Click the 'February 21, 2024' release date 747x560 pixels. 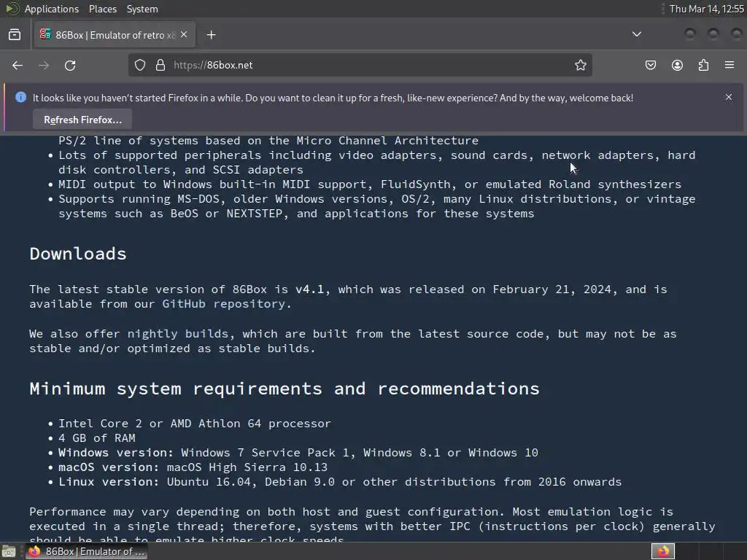(551, 289)
